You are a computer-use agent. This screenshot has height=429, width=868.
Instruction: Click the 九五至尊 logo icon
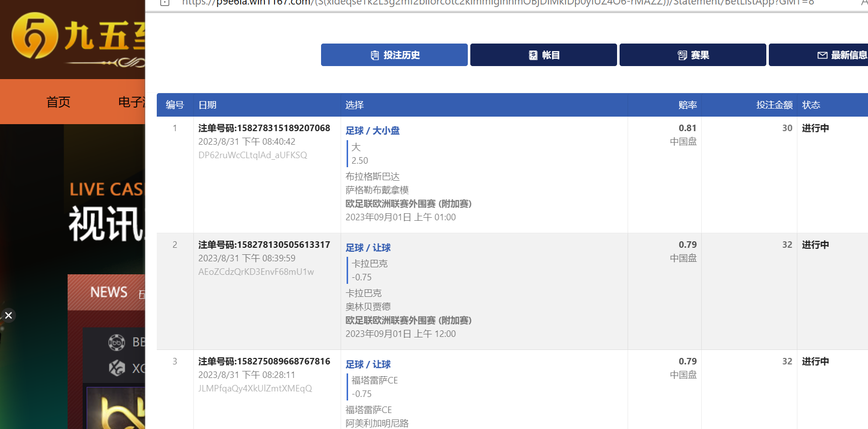35,36
